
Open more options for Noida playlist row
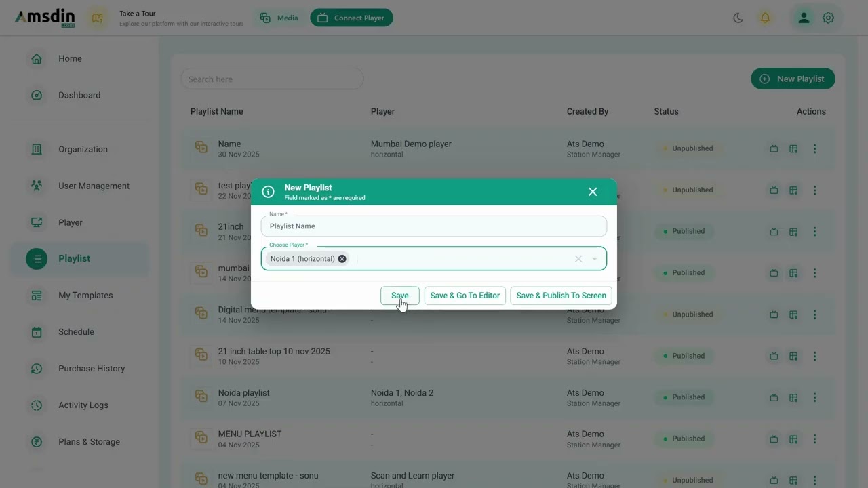pyautogui.click(x=815, y=398)
